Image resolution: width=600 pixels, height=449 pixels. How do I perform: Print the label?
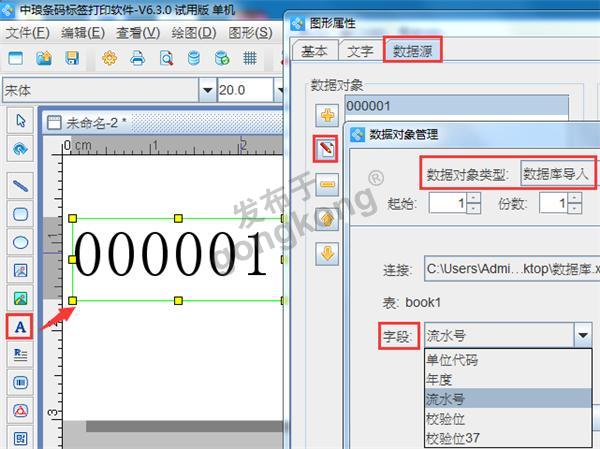click(138, 58)
